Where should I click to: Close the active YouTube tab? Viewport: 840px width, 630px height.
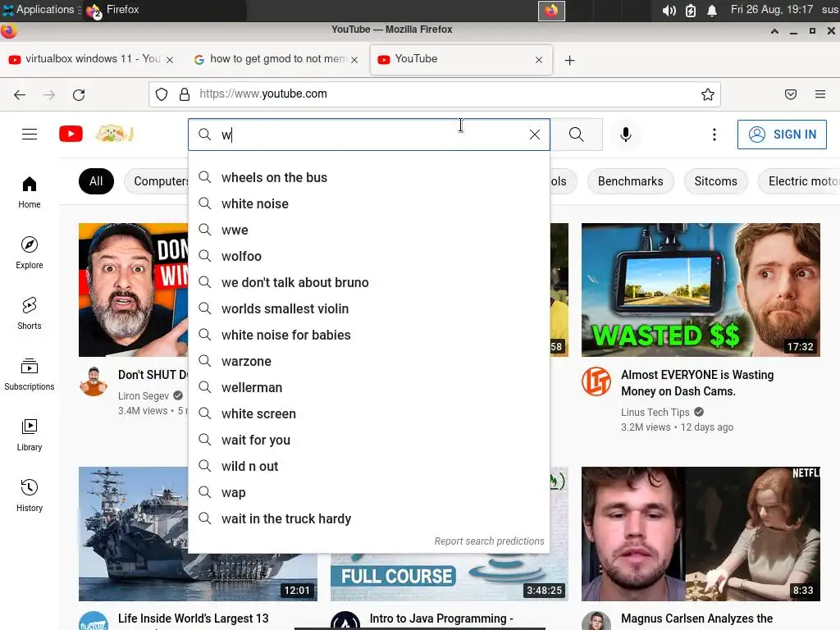(539, 60)
